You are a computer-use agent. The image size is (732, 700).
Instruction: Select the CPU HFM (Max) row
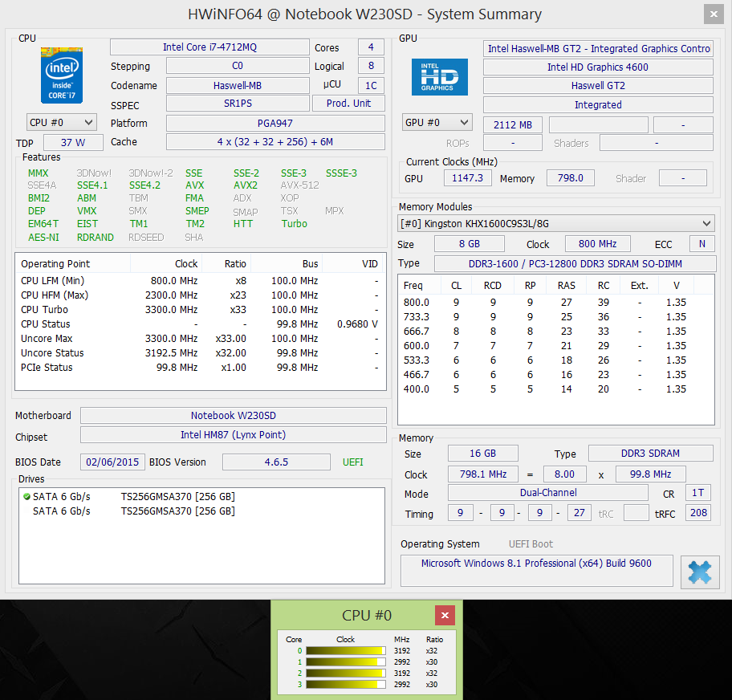click(201, 295)
